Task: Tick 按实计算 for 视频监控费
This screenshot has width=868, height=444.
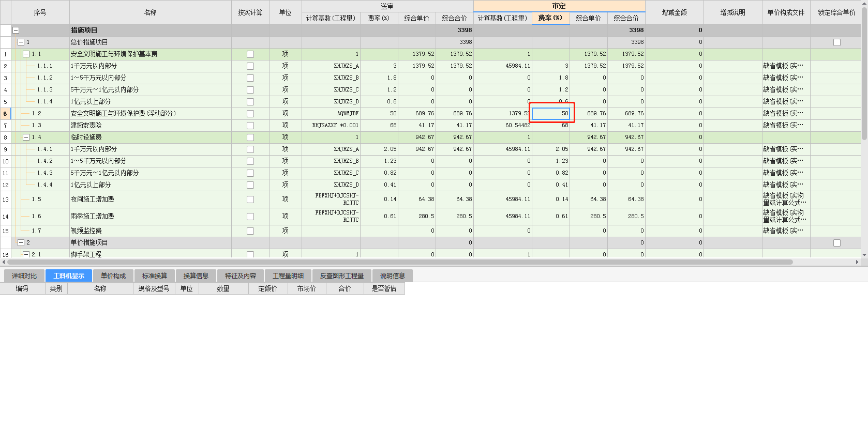Action: click(250, 231)
